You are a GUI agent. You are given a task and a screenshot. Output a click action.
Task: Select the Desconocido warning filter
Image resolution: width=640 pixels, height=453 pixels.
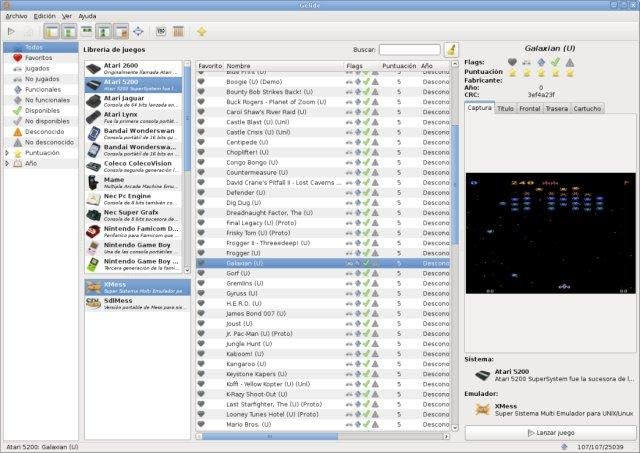[x=41, y=132]
